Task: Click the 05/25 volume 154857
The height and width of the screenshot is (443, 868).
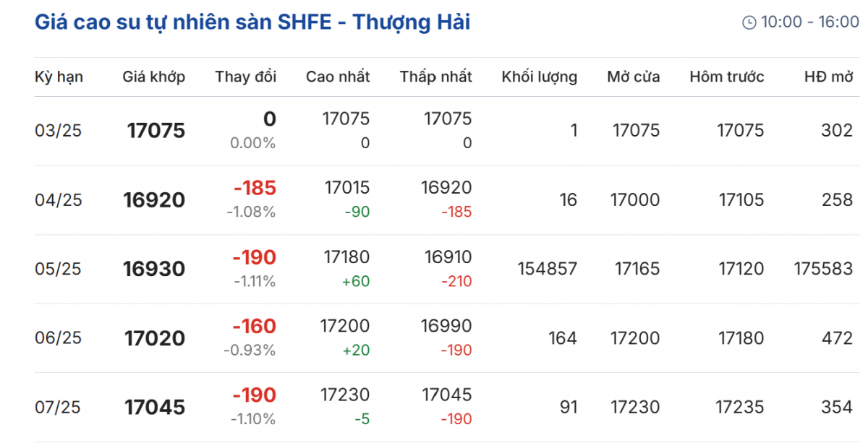Action: (x=548, y=270)
